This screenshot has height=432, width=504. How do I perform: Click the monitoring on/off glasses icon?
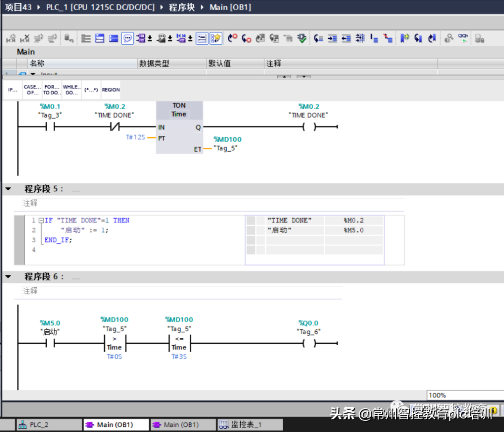(x=463, y=39)
